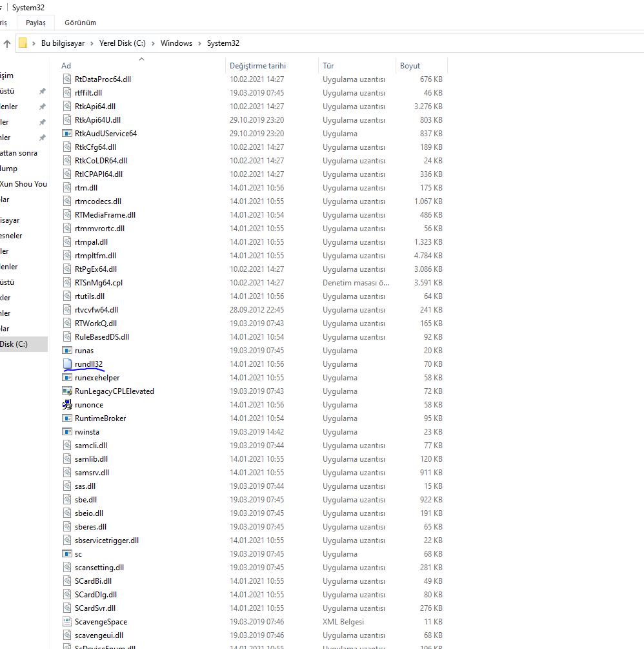Screen dimensions: 644x649
Task: Click the sas.dll file icon
Action: (67, 486)
